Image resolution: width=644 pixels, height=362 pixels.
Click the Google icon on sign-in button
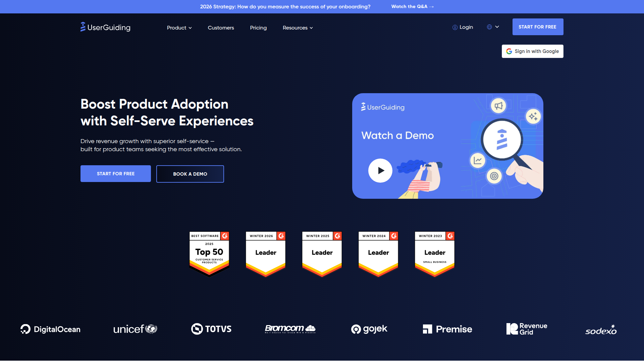(x=509, y=51)
